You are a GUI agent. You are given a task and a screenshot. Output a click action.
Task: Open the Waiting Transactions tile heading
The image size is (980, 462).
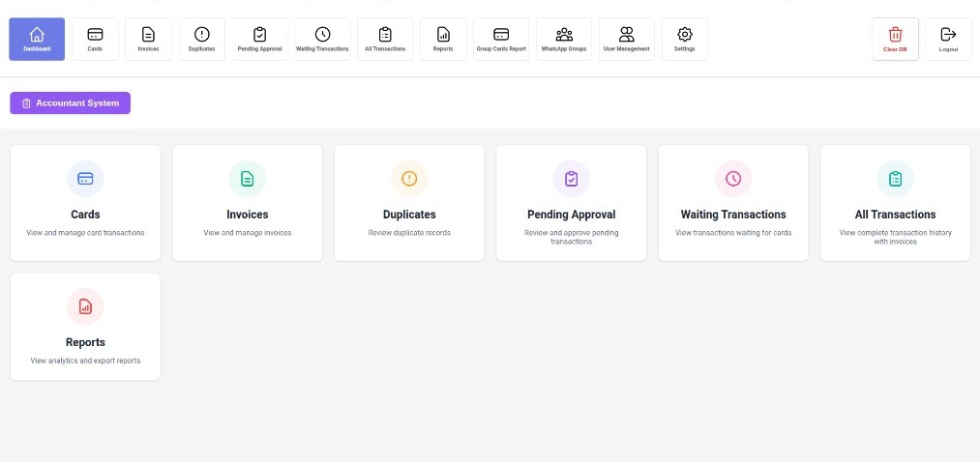tap(733, 215)
